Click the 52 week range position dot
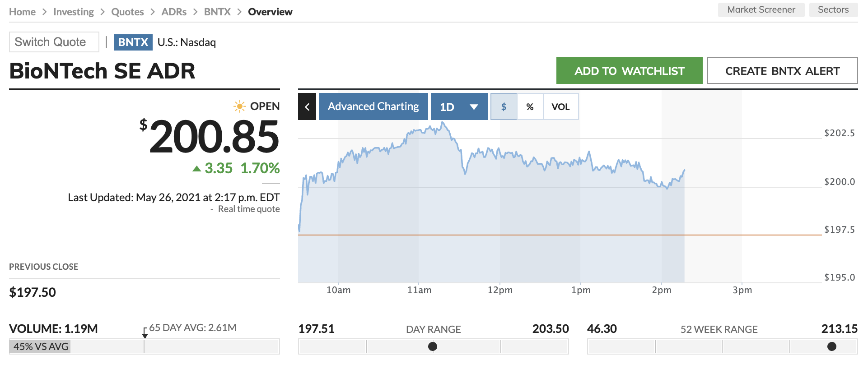The image size is (868, 369). tap(831, 346)
